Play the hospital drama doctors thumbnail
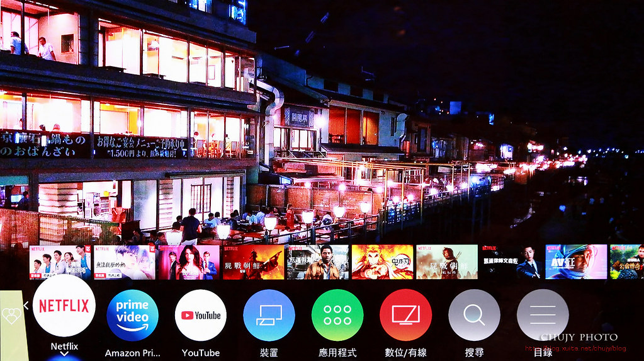The image size is (644, 361). pos(60,262)
